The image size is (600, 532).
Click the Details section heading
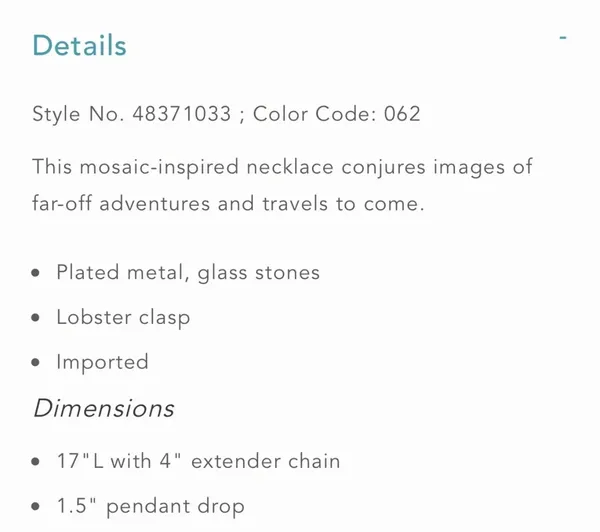(79, 46)
